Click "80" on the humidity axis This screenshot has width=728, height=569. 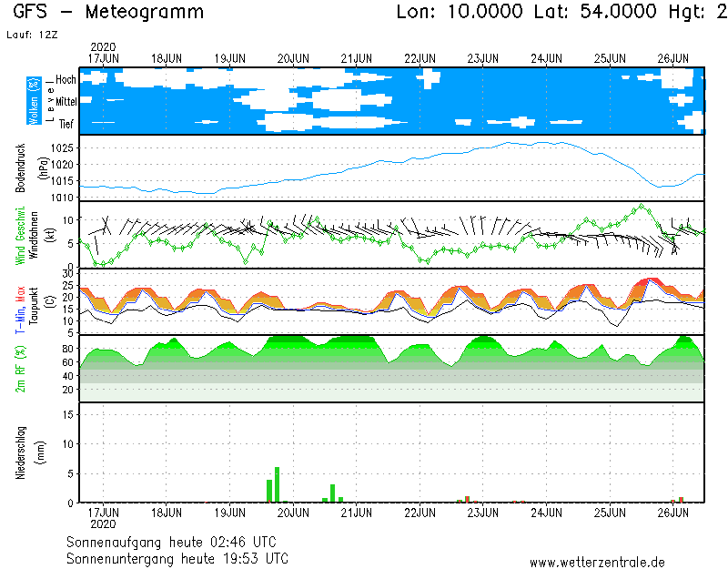(x=67, y=349)
